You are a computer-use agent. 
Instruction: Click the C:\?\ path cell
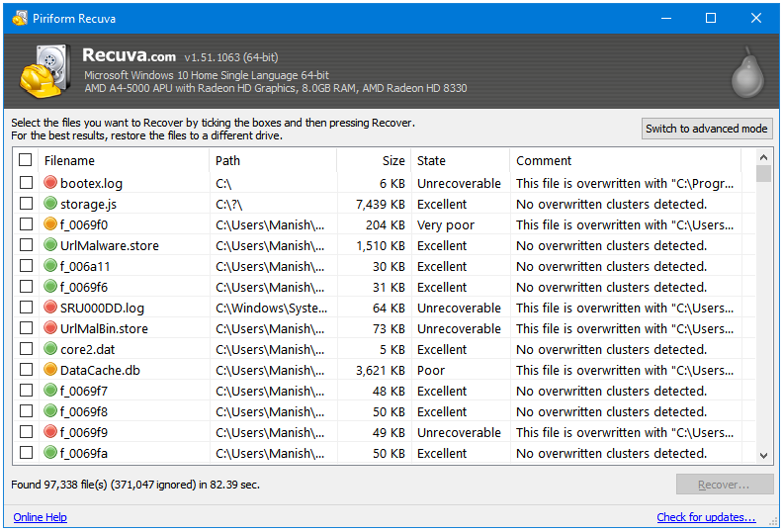(228, 205)
